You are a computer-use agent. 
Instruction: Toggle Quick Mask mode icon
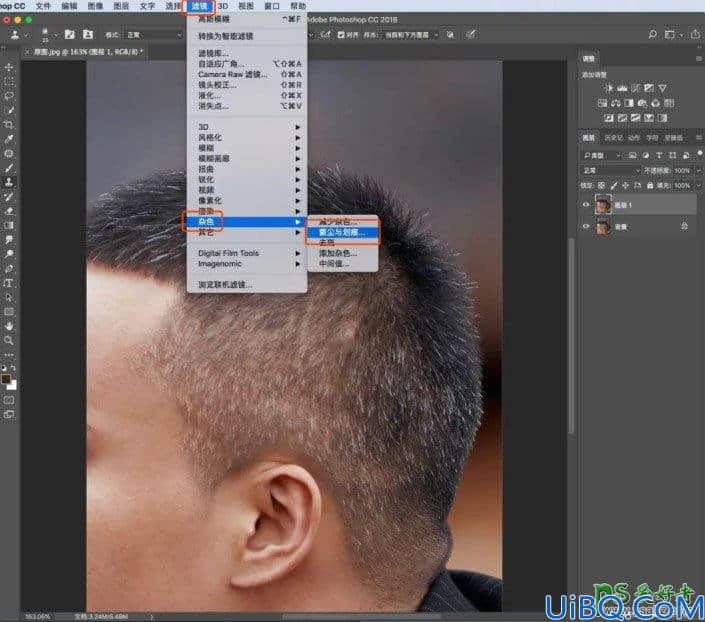tap(9, 400)
